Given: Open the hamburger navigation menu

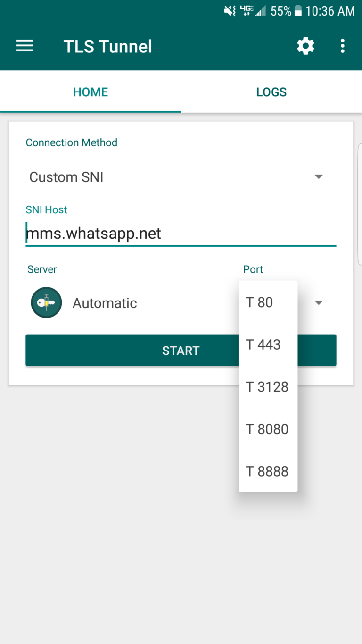Looking at the screenshot, I should tap(25, 46).
